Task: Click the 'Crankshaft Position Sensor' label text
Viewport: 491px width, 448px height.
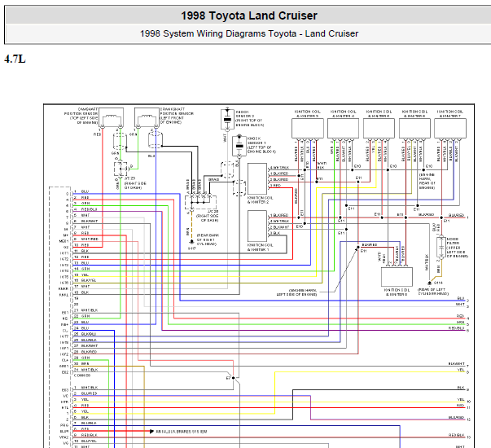Action: point(177,116)
